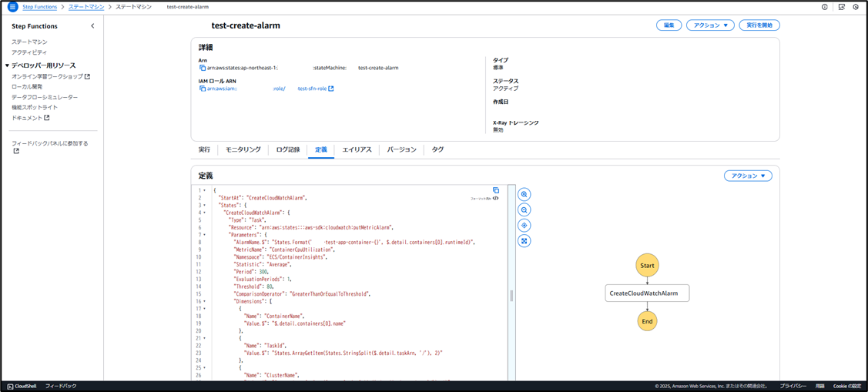
Task: Fold code at line 1 arrow
Action: coord(204,190)
